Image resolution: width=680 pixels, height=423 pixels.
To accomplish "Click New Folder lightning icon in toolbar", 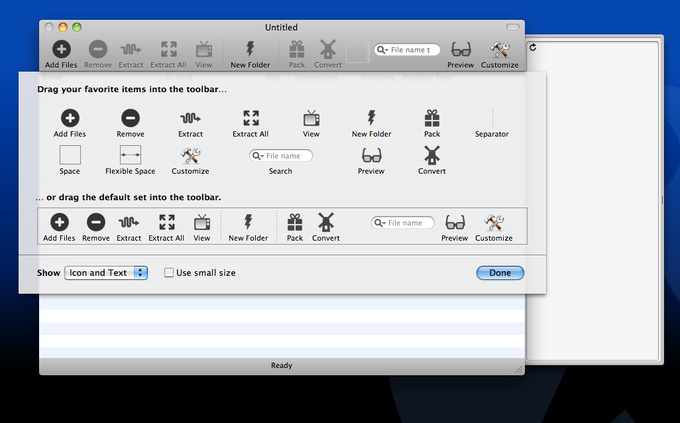I will tap(250, 49).
